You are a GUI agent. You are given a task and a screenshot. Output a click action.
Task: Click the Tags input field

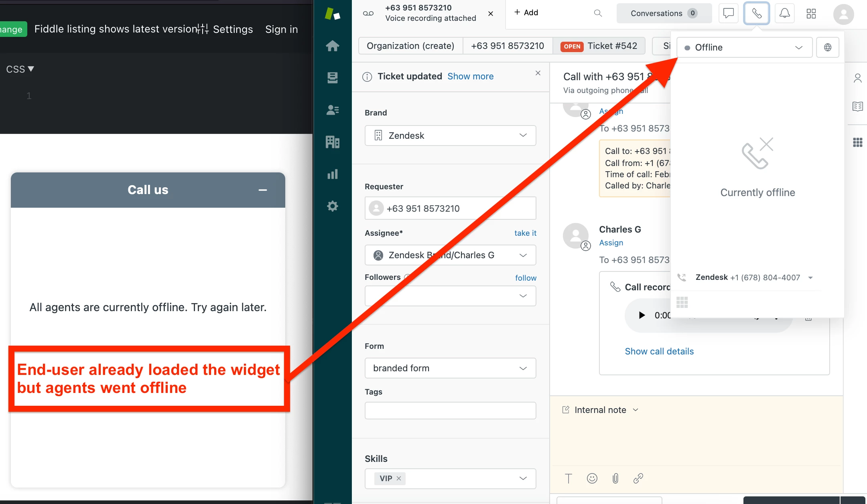[x=450, y=411]
